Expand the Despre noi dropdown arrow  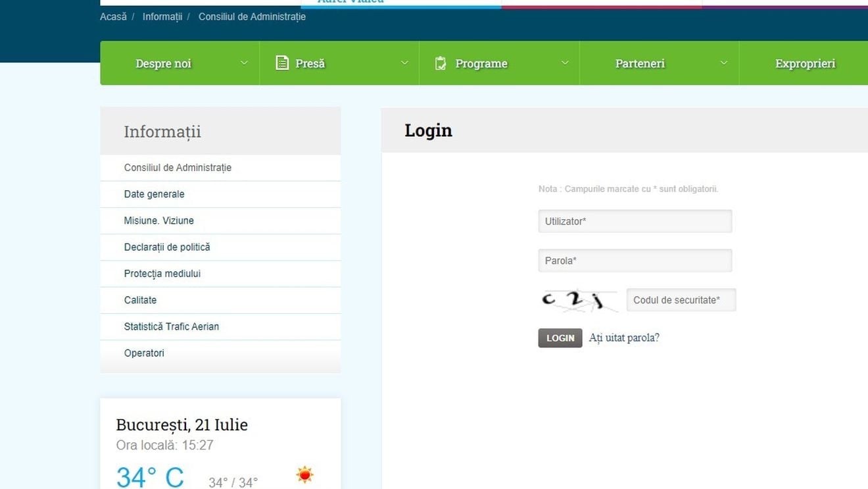244,63
